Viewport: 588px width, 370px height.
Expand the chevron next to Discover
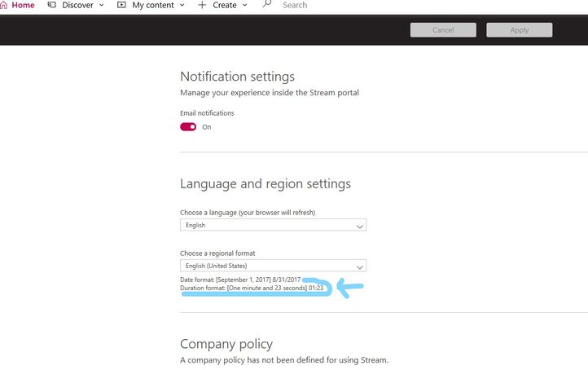click(102, 5)
